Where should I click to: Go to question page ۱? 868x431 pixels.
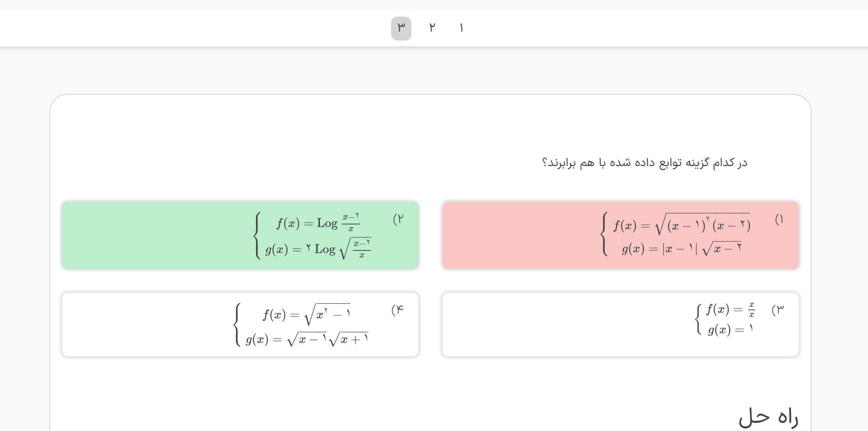pyautogui.click(x=461, y=28)
